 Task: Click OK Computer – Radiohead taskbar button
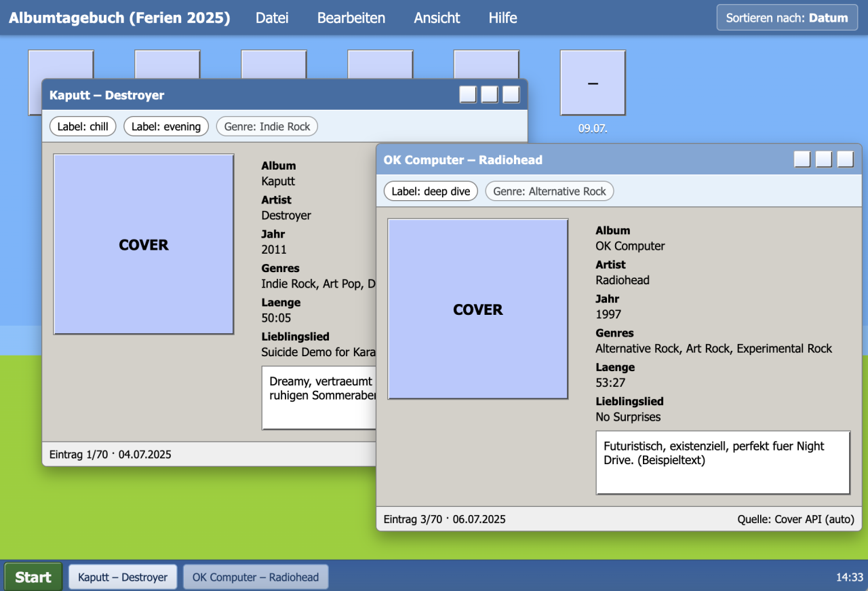point(256,577)
